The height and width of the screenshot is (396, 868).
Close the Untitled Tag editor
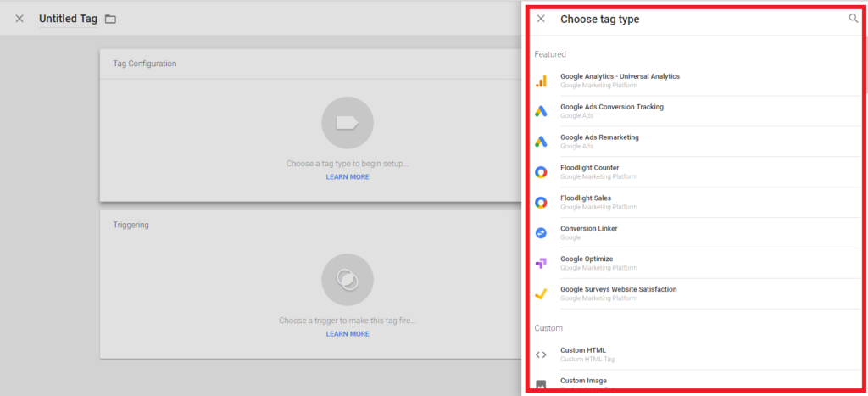(19, 19)
